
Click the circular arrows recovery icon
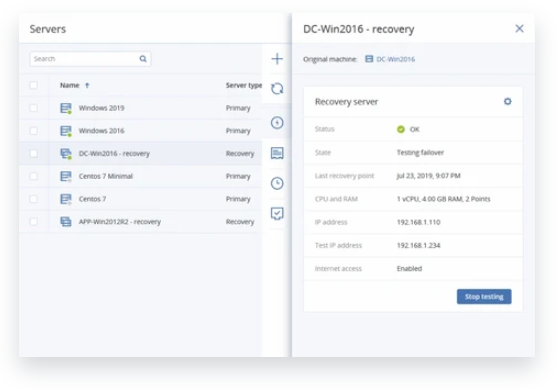tap(277, 89)
